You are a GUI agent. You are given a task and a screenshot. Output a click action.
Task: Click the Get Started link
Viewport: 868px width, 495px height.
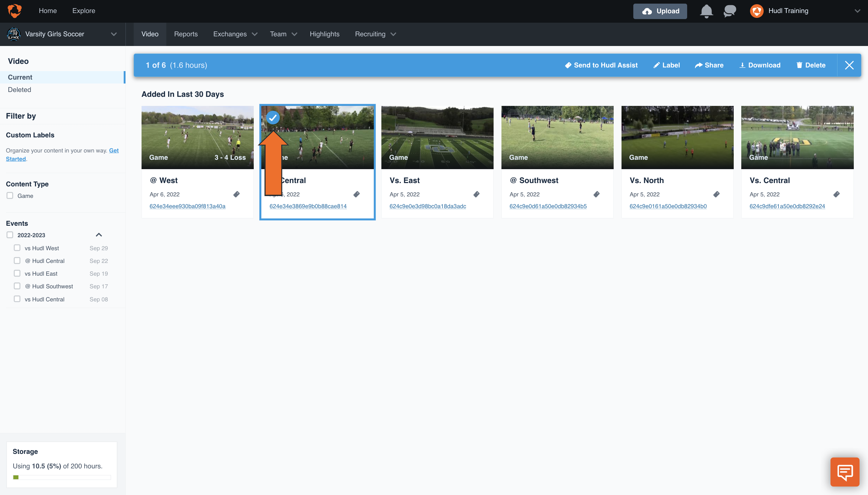click(x=114, y=150)
